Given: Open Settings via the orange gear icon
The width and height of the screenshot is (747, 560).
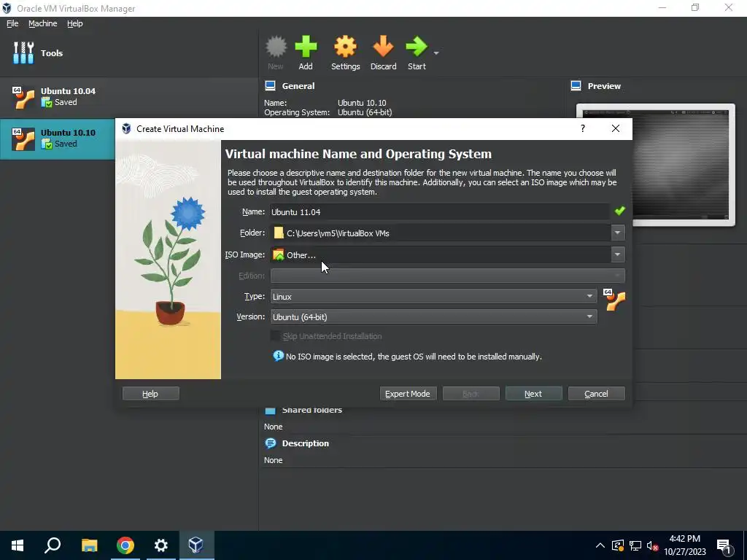Looking at the screenshot, I should coord(345,47).
